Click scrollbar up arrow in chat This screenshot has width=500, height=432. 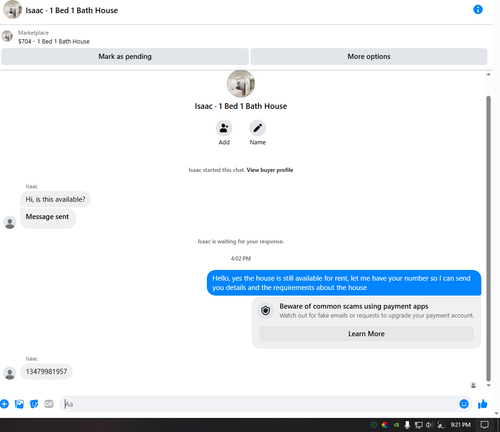tap(488, 74)
